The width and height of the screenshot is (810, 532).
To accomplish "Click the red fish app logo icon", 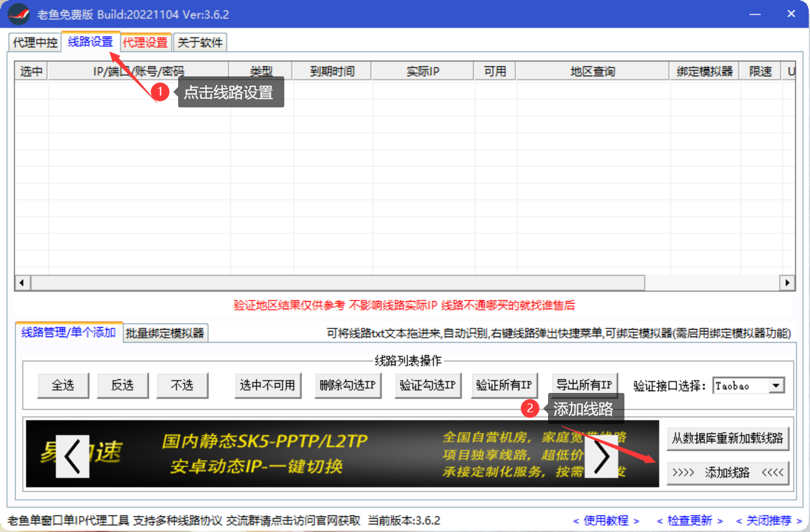I will (x=18, y=14).
